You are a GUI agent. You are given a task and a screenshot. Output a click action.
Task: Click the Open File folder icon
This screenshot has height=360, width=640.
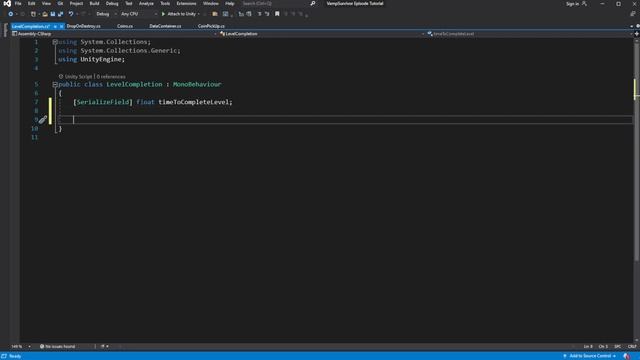point(45,14)
